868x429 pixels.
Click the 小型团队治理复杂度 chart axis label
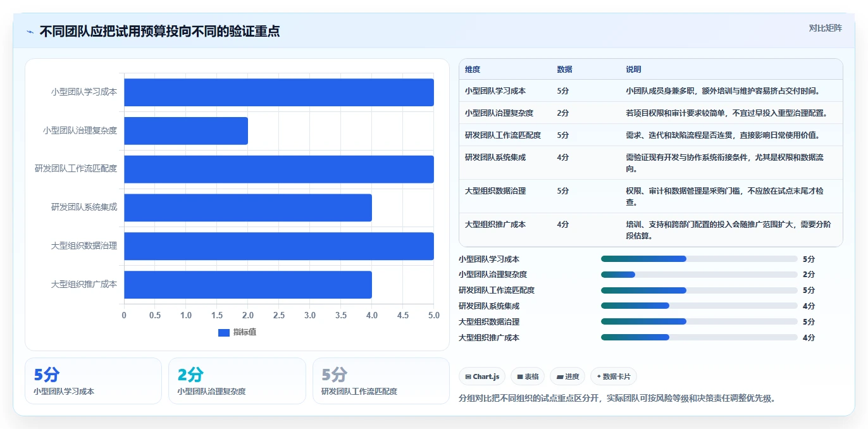[80, 130]
